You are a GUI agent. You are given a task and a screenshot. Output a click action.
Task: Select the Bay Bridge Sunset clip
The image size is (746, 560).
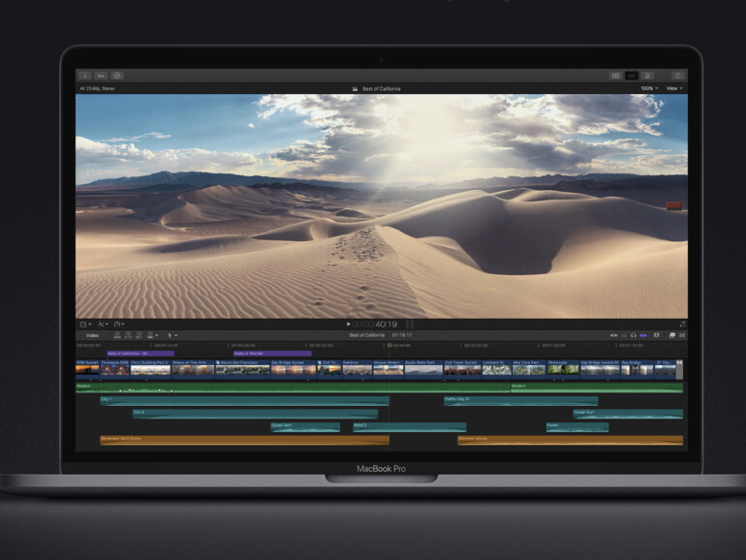point(293,369)
